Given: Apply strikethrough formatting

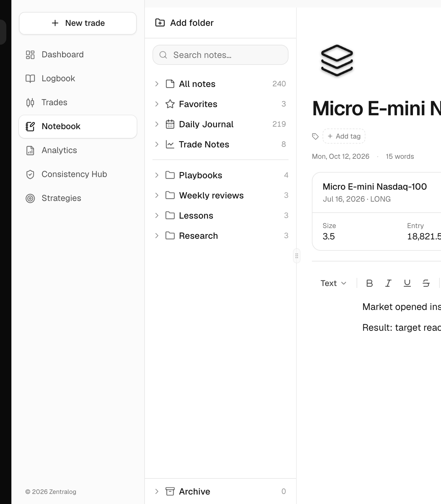Looking at the screenshot, I should point(426,283).
